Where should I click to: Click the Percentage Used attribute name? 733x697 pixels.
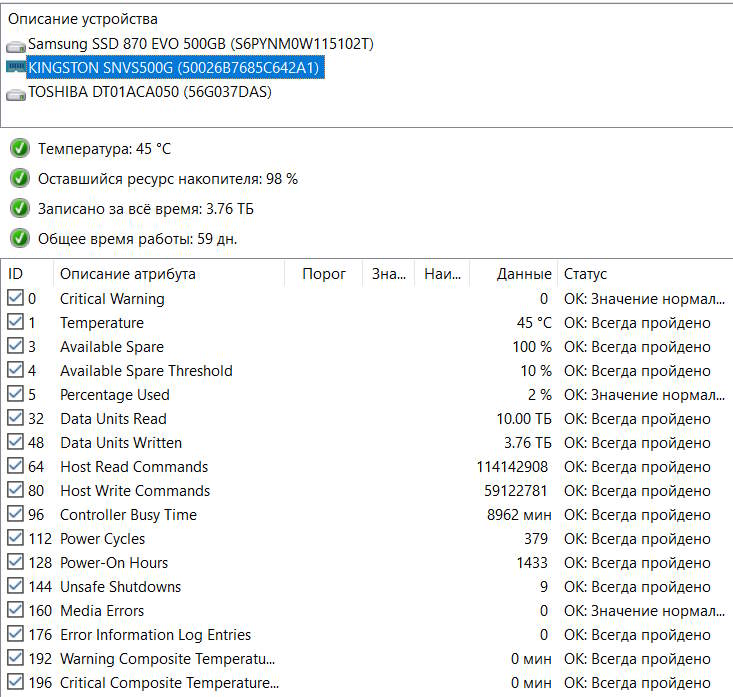tap(115, 395)
